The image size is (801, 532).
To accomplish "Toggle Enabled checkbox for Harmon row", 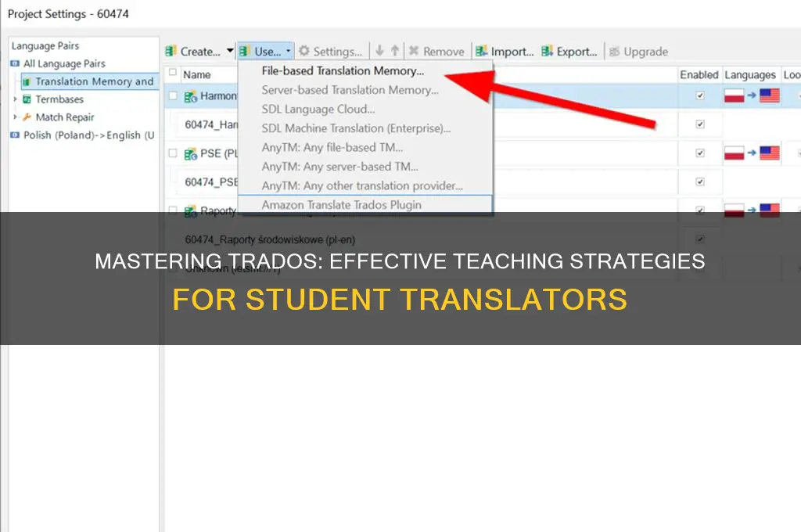I will tap(700, 95).
